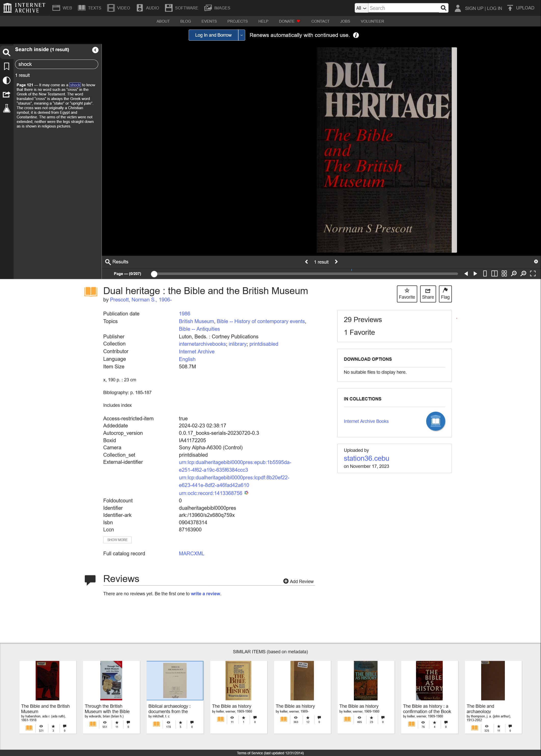Open the VOLUNTEER link
The image size is (541, 756).
tap(372, 21)
